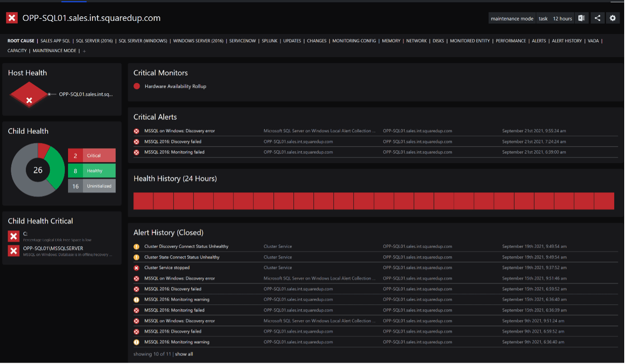This screenshot has width=626, height=364.
Task: Select the DISKS perspective tab
Action: click(438, 41)
